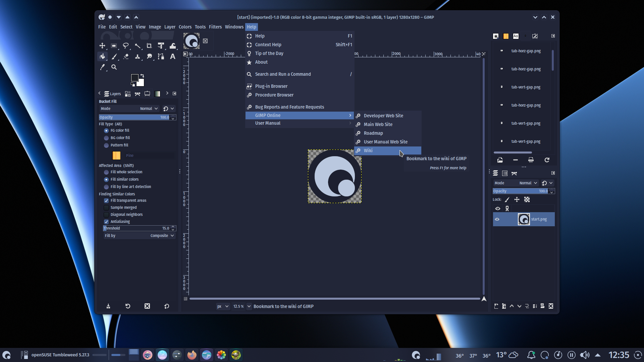This screenshot has height=362, width=644.
Task: Toggle Antialiasing checkbox
Action: (106, 222)
